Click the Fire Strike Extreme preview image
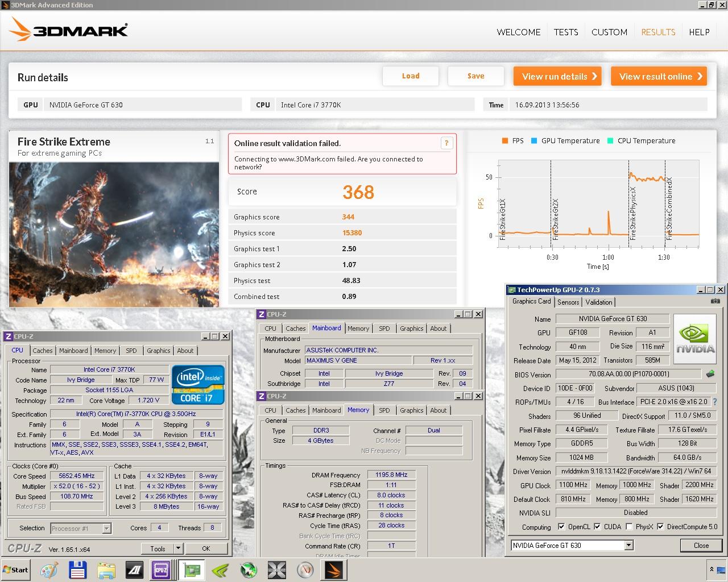The height and width of the screenshot is (582, 728). [114, 234]
